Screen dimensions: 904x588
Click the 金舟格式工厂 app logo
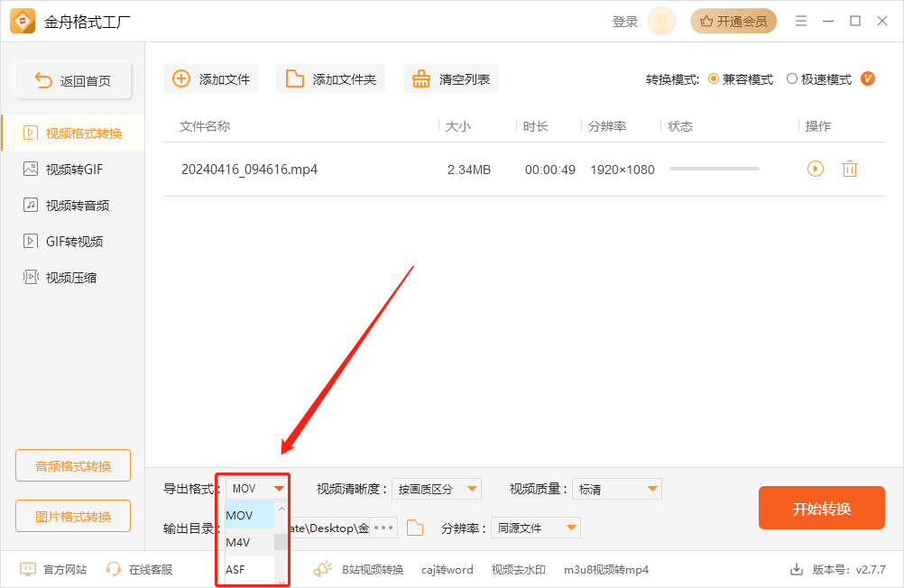coord(23,22)
